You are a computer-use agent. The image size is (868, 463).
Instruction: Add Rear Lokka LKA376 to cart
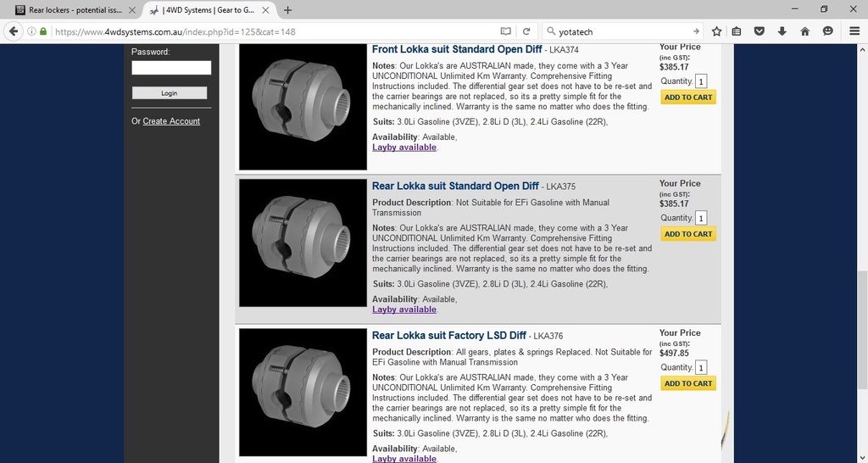pos(688,383)
